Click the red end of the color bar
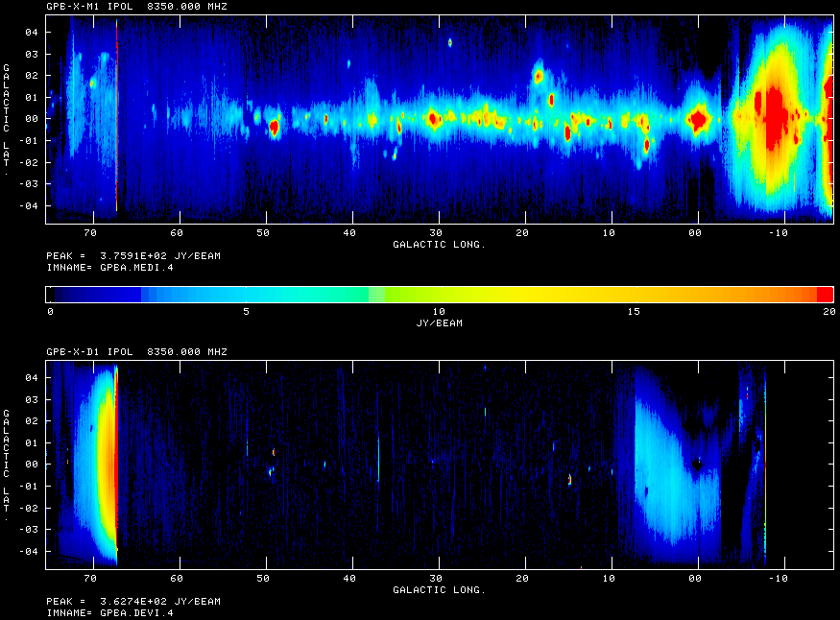840x620 pixels. click(x=825, y=295)
